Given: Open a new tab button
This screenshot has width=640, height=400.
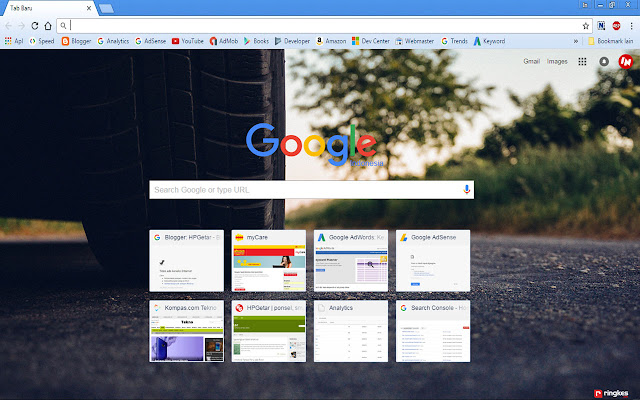Looking at the screenshot, I should (106, 9).
